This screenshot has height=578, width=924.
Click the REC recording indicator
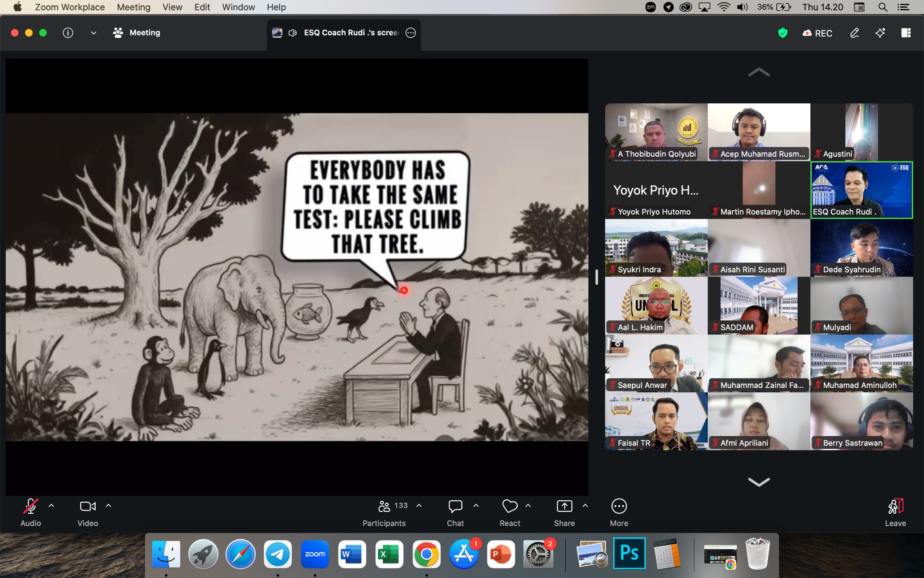(817, 33)
